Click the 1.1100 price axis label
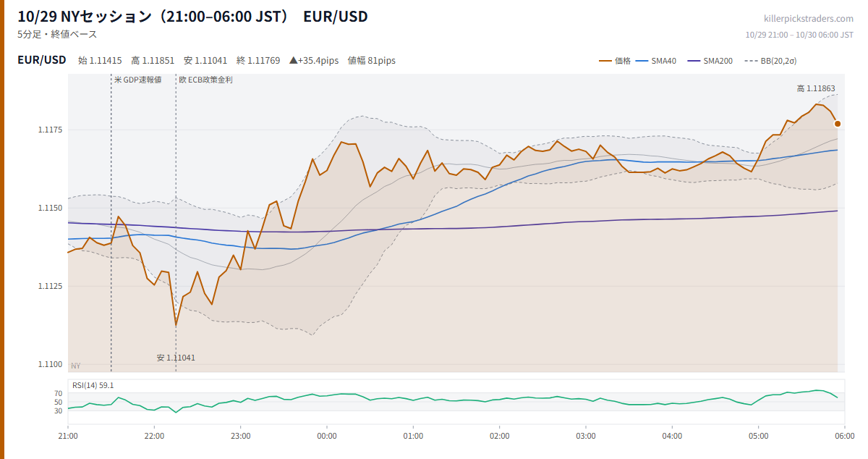 (x=51, y=365)
